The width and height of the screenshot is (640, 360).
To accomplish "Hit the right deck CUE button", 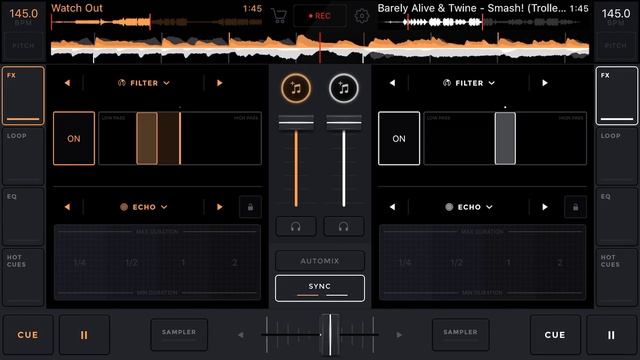I will [x=555, y=335].
